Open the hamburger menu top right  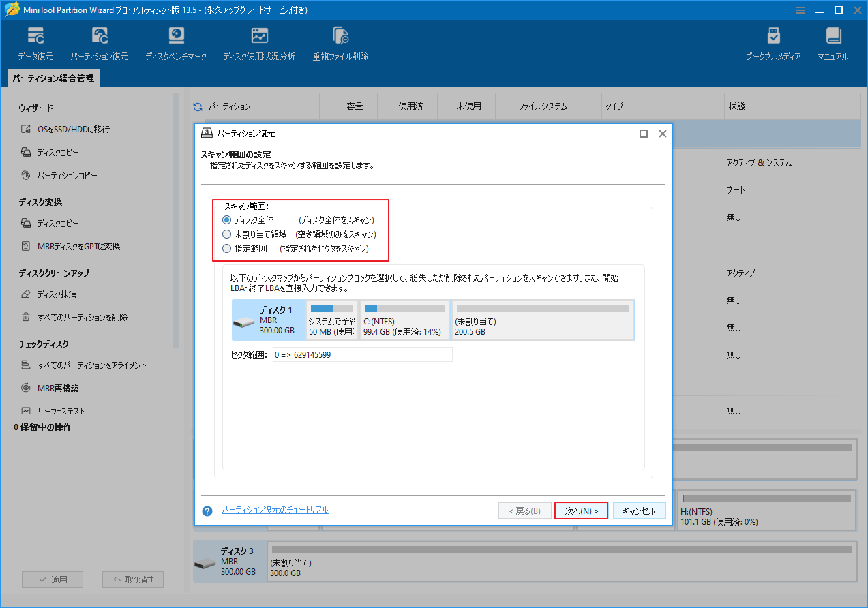tap(800, 10)
